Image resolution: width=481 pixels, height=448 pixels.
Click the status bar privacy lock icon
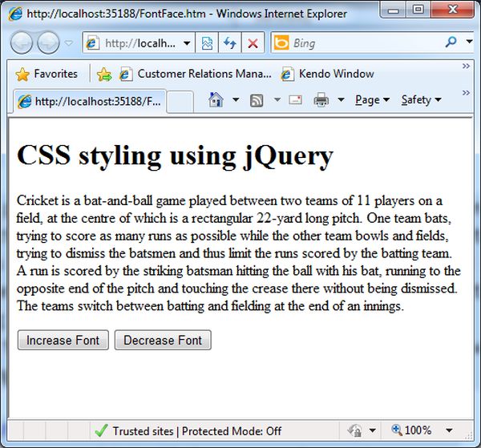354,430
